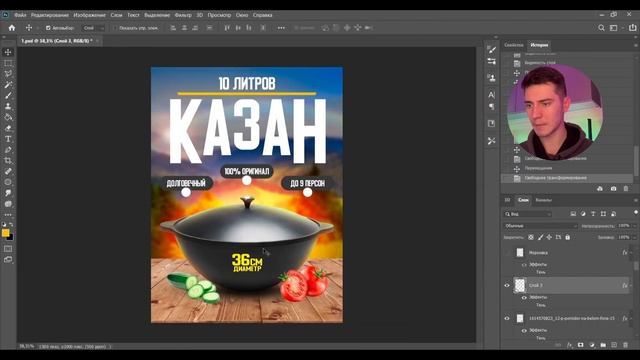
Task: Create new snapshot camera icon in History
Action: tap(613, 189)
